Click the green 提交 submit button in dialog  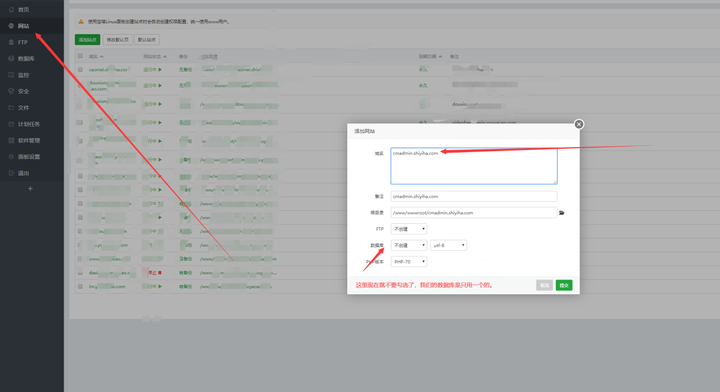pos(564,285)
